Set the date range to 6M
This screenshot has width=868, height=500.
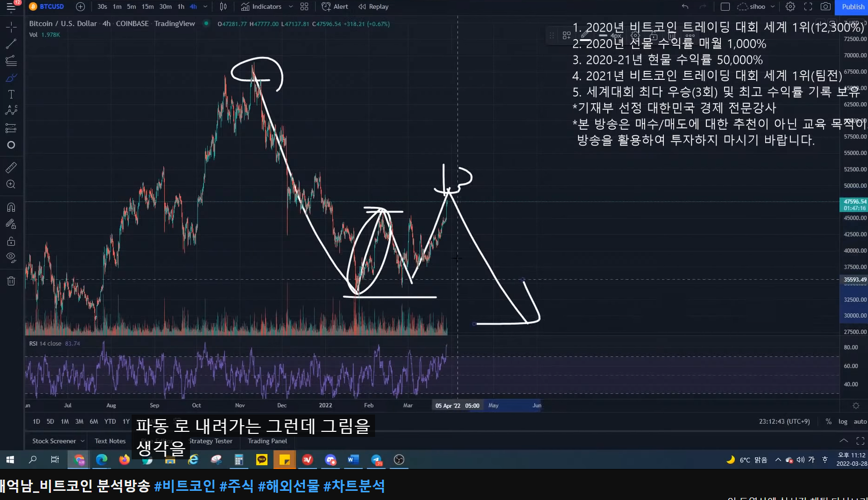[x=94, y=422]
